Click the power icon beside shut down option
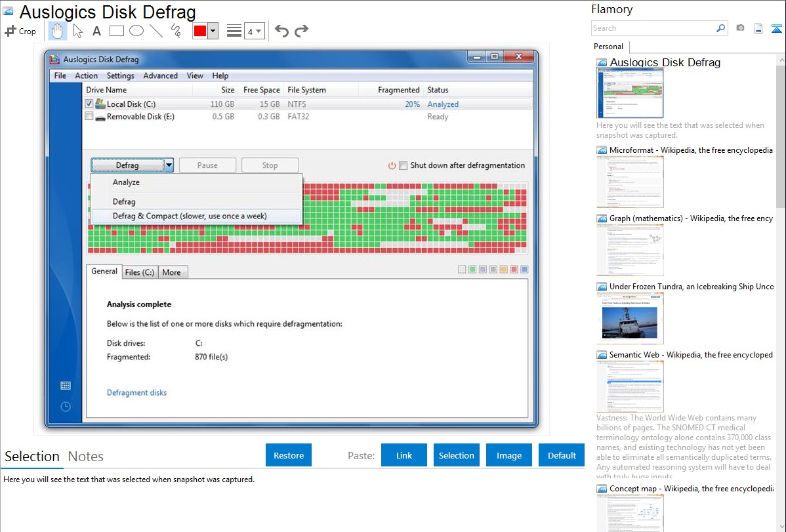The width and height of the screenshot is (786, 532). [x=392, y=165]
